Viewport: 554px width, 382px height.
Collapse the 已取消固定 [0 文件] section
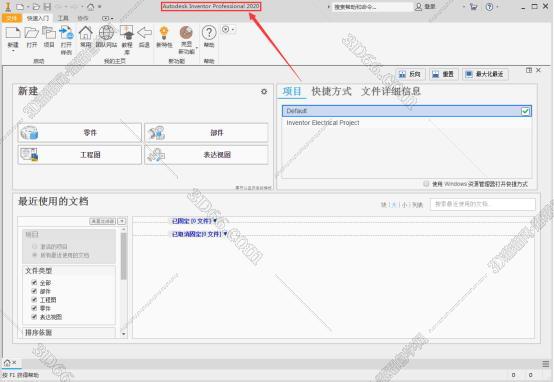225,234
